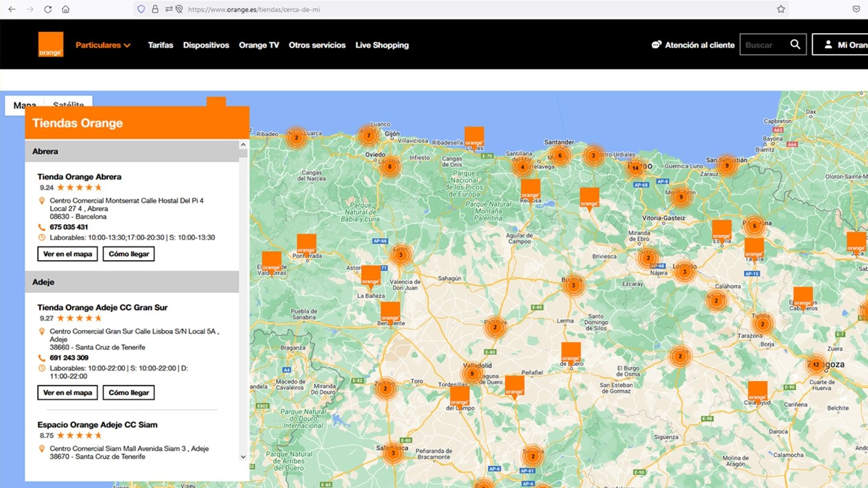Click the 5 stores cluster at Pamplona

point(754,227)
